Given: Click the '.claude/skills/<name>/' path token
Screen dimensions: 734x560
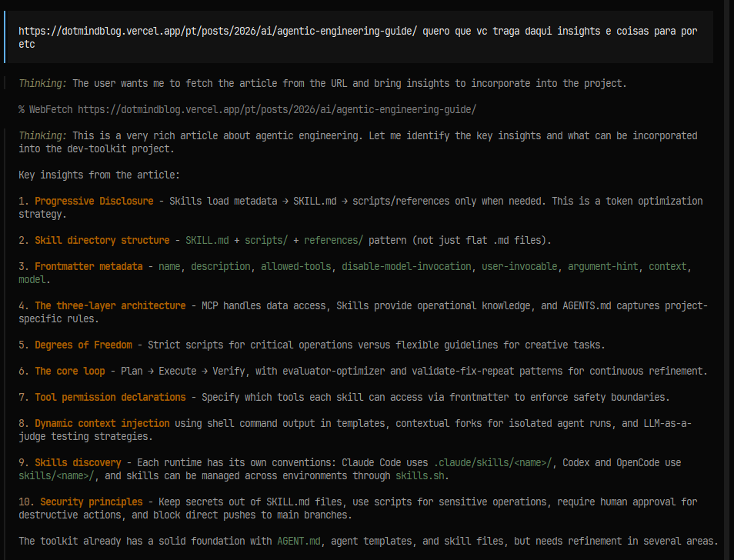Looking at the screenshot, I should pyautogui.click(x=493, y=463).
